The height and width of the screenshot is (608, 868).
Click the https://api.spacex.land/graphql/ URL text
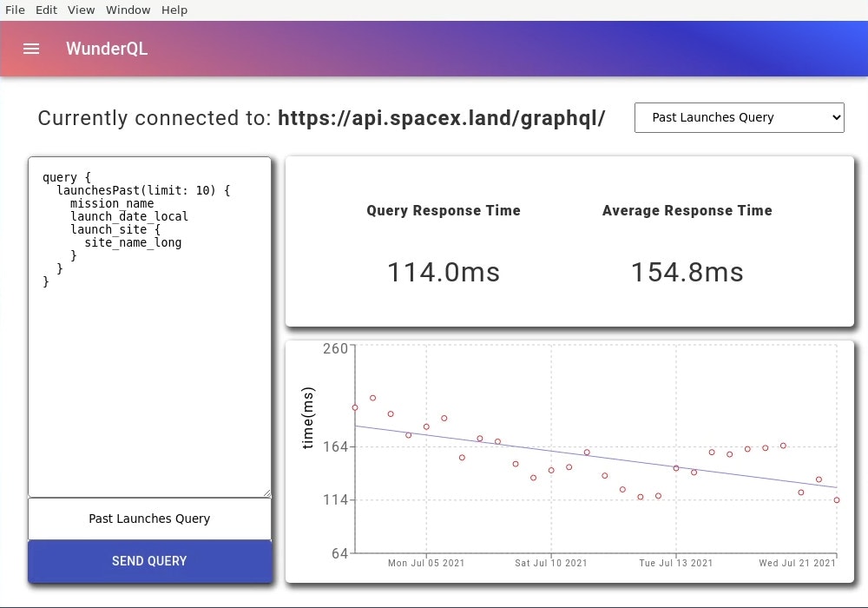(x=442, y=118)
